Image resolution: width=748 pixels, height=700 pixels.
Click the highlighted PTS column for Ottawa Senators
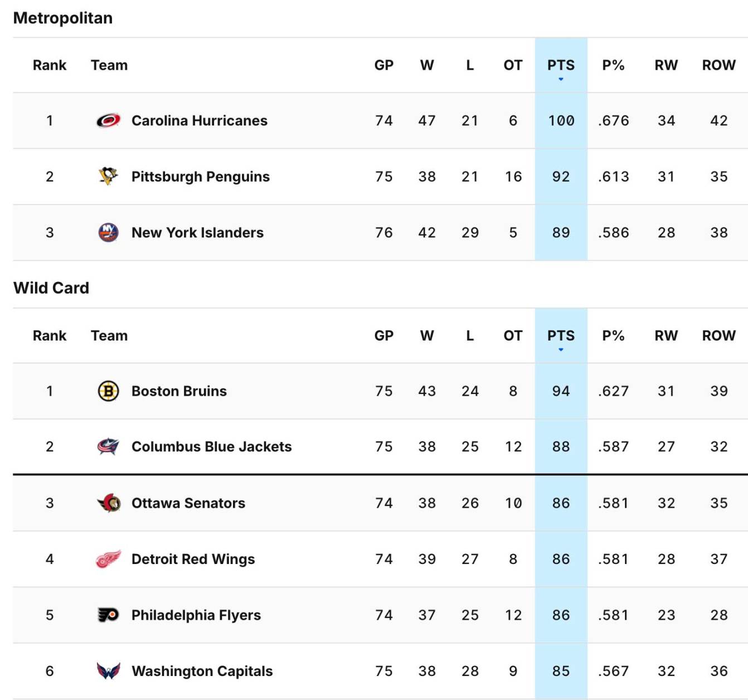pos(561,503)
